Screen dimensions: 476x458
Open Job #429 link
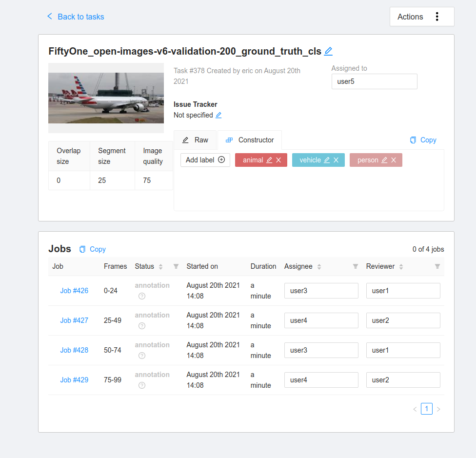pos(74,380)
